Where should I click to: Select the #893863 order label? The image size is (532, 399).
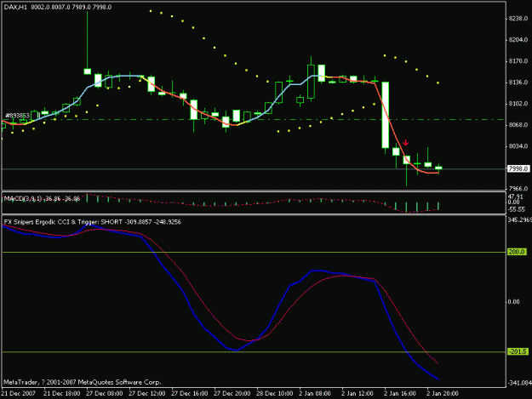tap(17, 116)
